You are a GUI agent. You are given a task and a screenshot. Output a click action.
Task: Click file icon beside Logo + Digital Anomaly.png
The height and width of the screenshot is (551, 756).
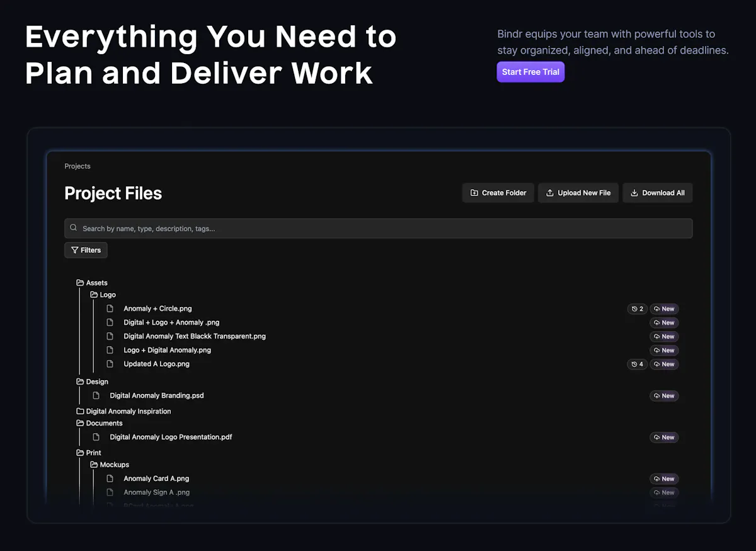[110, 351]
